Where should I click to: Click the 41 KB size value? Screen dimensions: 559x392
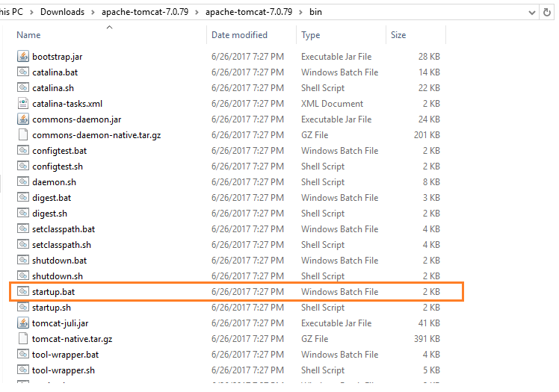pos(429,323)
